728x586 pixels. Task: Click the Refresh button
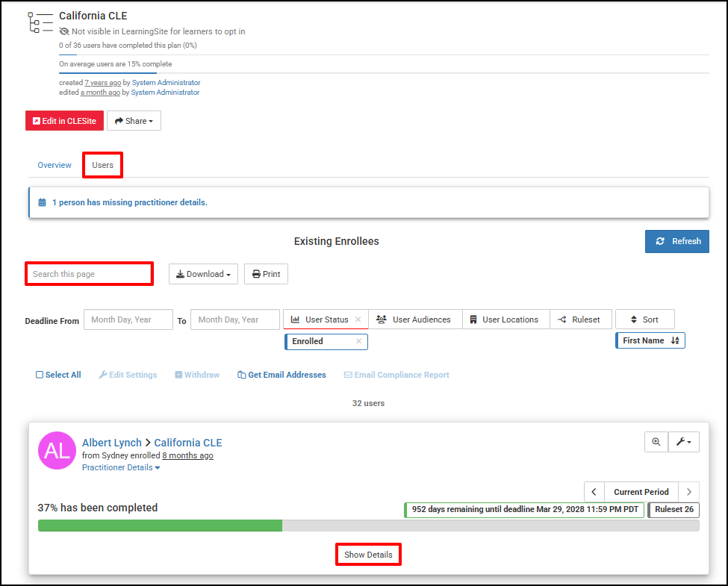tap(677, 241)
